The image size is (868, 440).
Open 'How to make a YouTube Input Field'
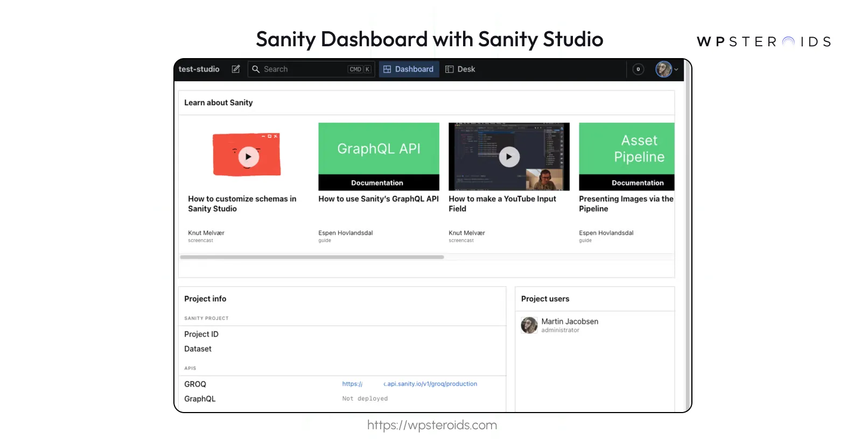pyautogui.click(x=502, y=204)
